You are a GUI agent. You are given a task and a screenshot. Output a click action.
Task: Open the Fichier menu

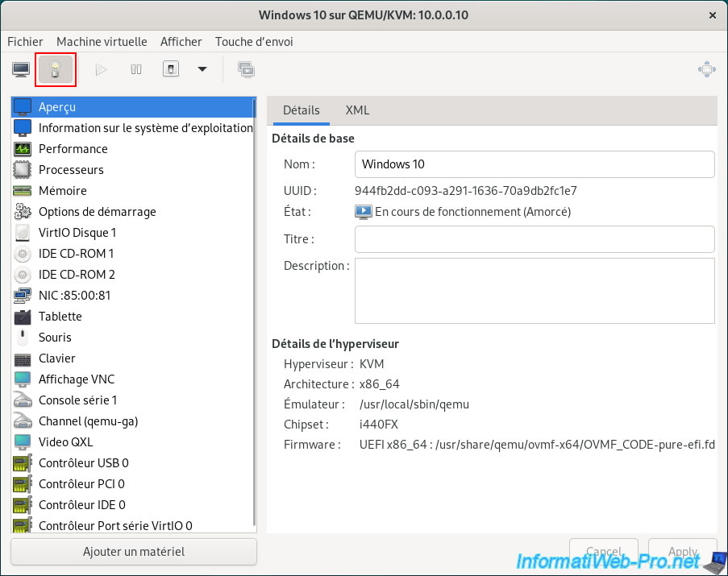25,42
